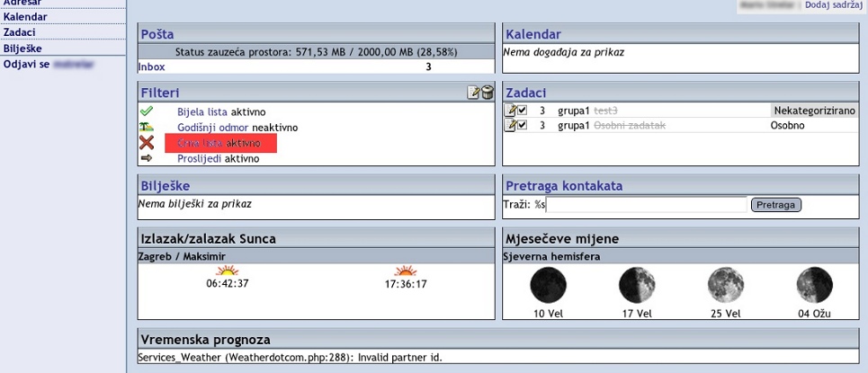Click the sunrise time sun image
868x373 pixels.
(228, 271)
